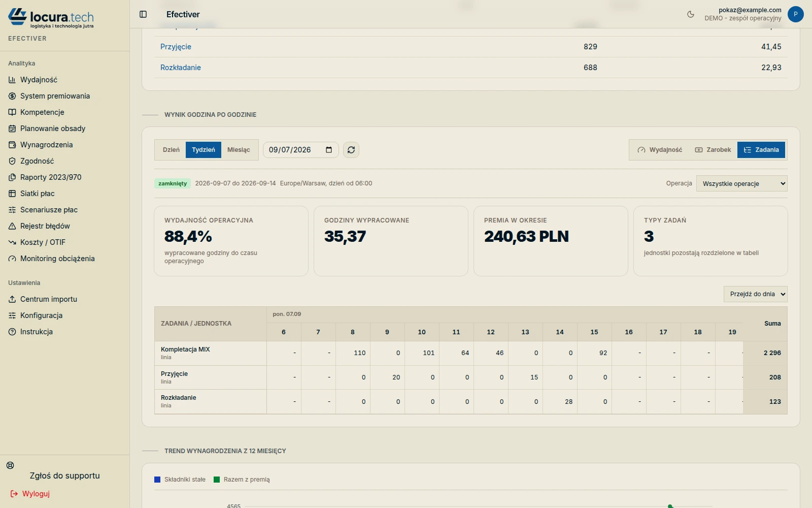Click the zamknięty status badge
The width and height of the screenshot is (812, 508).
pyautogui.click(x=173, y=183)
